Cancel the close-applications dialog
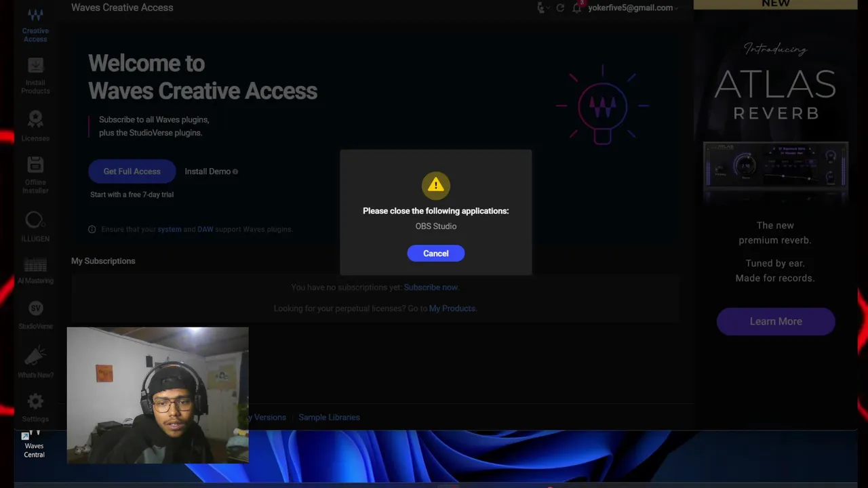Viewport: 868px width, 488px height. [x=436, y=253]
